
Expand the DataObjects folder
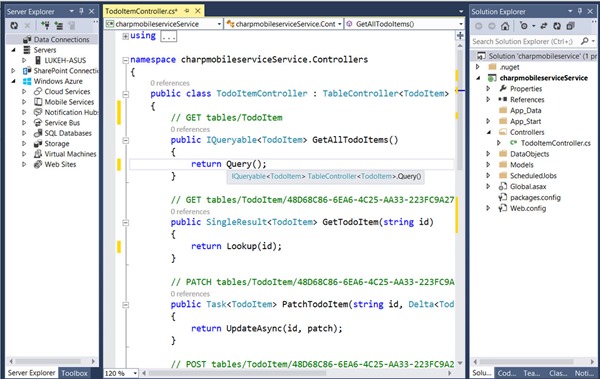tap(488, 154)
